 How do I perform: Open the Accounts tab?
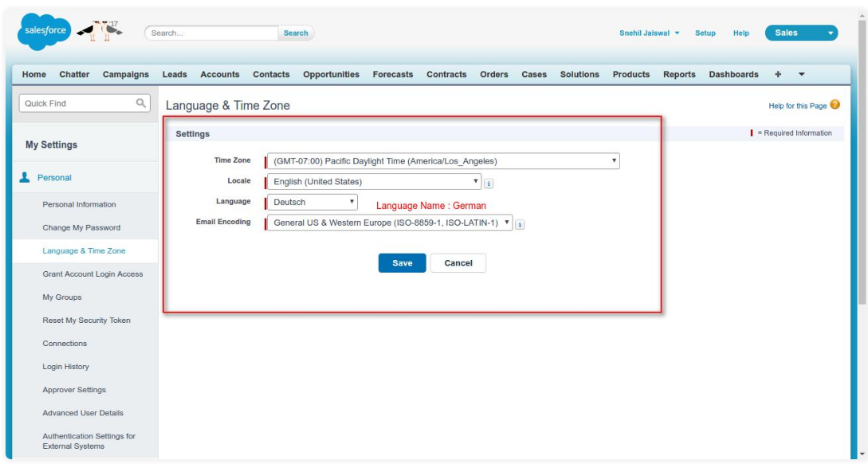pos(220,74)
